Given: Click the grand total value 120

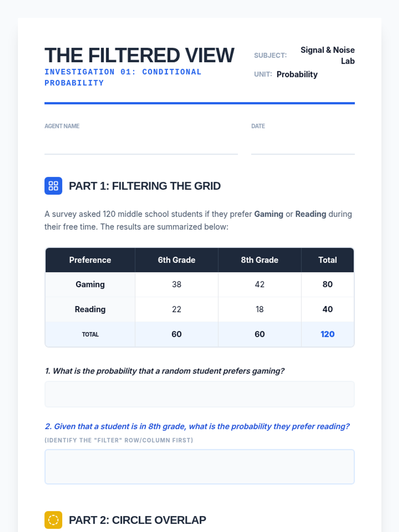Looking at the screenshot, I should pos(328,334).
